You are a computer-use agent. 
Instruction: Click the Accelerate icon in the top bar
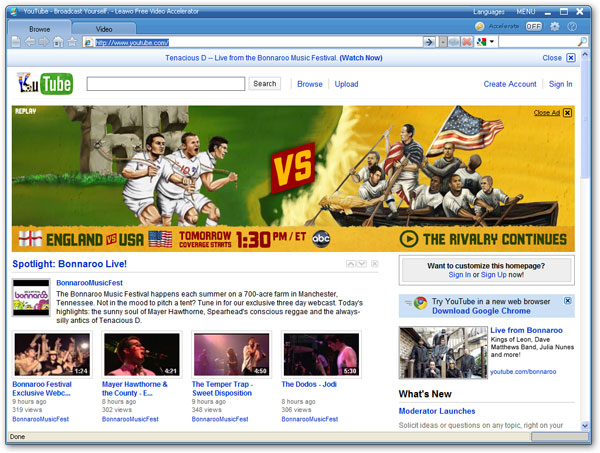[479, 26]
